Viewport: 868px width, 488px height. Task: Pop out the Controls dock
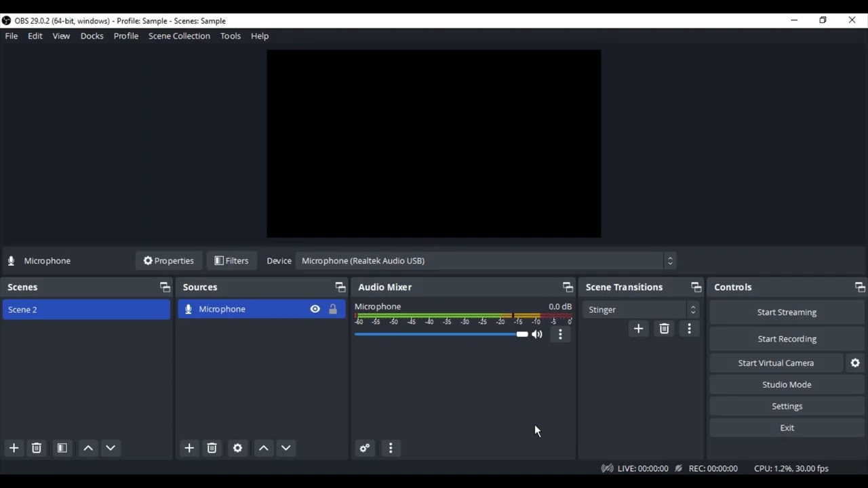coord(860,287)
